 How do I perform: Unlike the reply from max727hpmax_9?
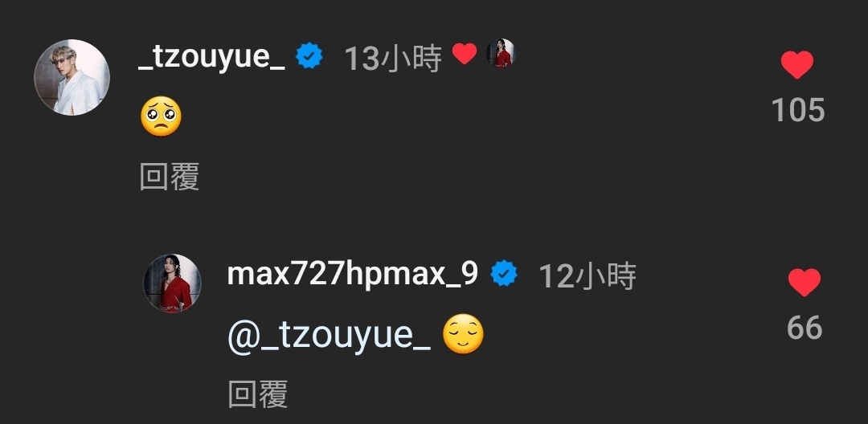pyautogui.click(x=805, y=282)
